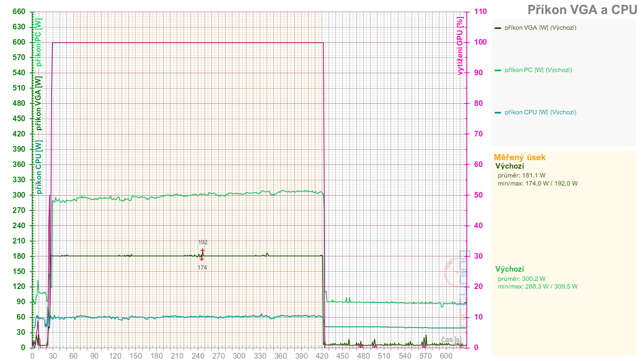Click the bright green PC legend color marker
644x361 pixels.
click(498, 70)
